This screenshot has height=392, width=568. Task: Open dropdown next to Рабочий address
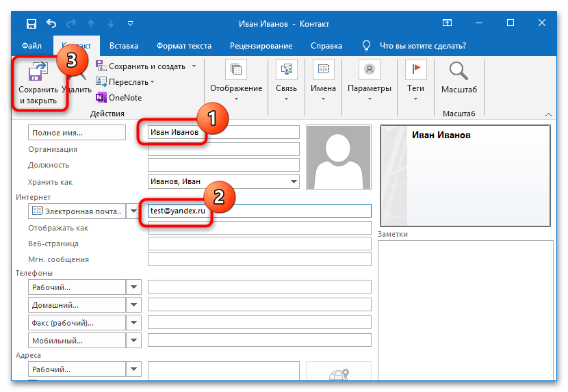(x=133, y=369)
